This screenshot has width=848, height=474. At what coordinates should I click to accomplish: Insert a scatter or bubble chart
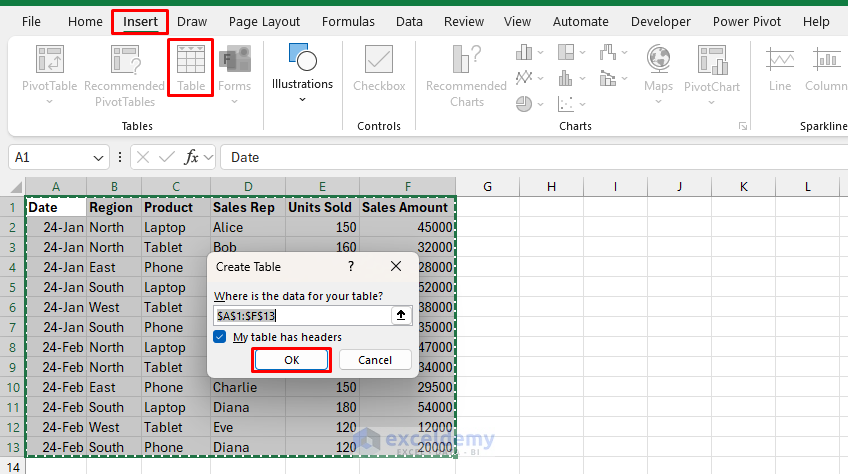[x=566, y=103]
